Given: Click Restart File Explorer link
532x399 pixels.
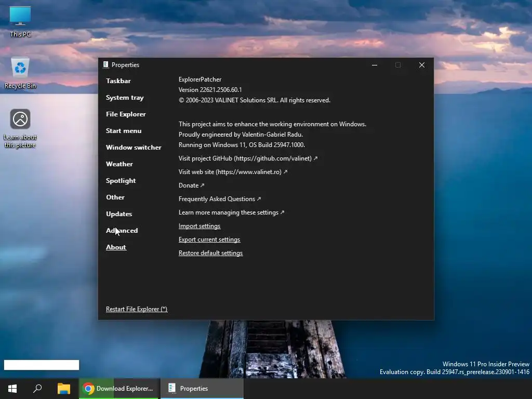Looking at the screenshot, I should (137, 309).
